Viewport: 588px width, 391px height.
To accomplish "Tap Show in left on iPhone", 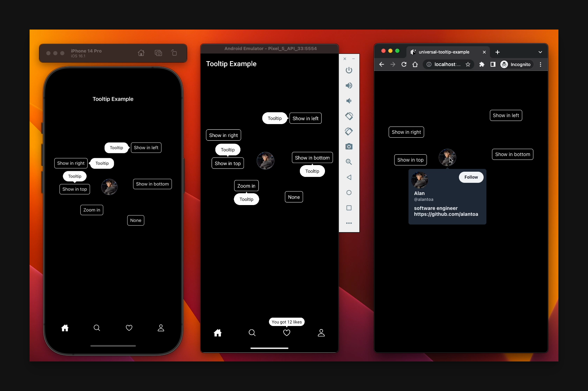I will [x=146, y=148].
